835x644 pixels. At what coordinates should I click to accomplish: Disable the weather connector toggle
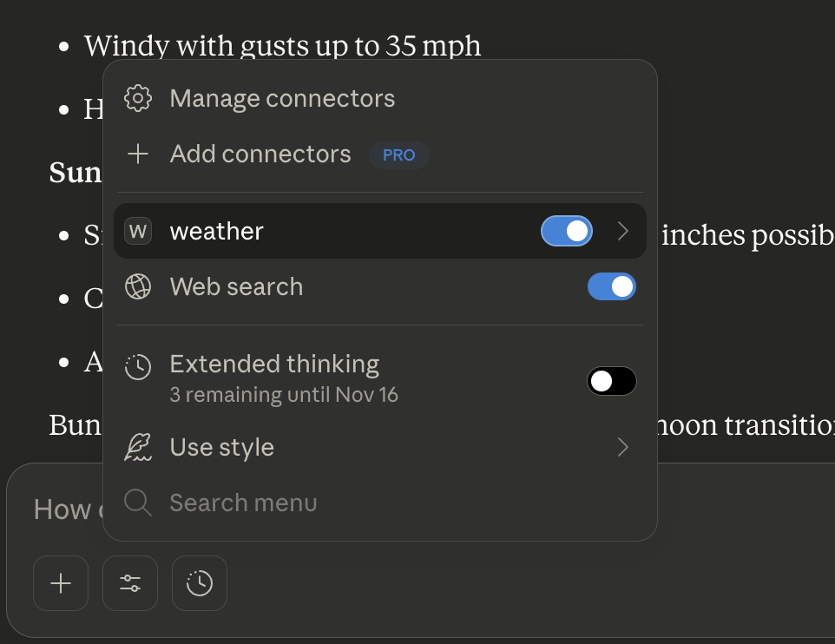[566, 231]
